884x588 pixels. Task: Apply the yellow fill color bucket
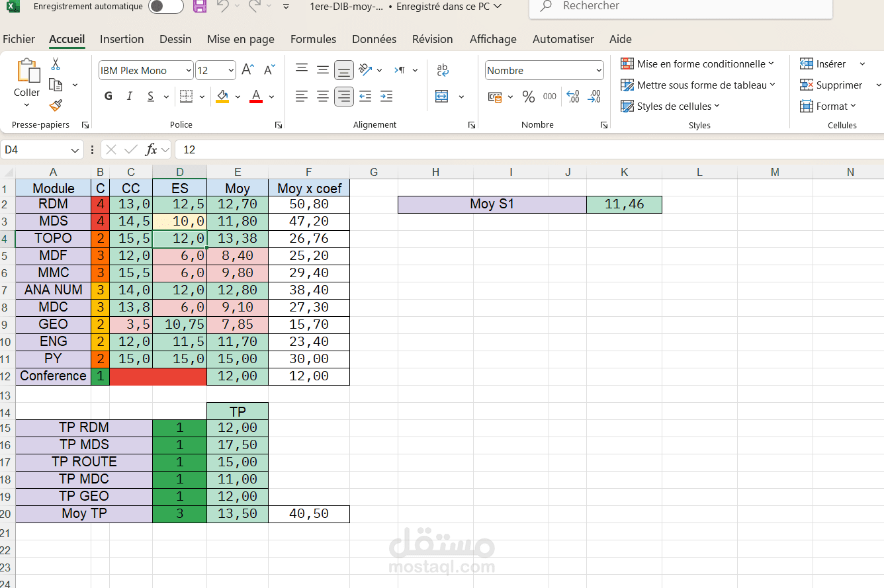222,97
